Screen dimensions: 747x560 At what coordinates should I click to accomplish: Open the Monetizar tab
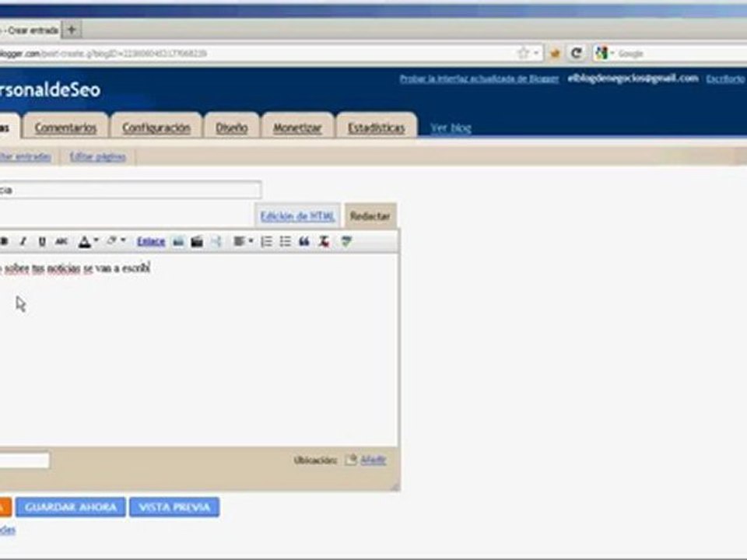point(297,128)
